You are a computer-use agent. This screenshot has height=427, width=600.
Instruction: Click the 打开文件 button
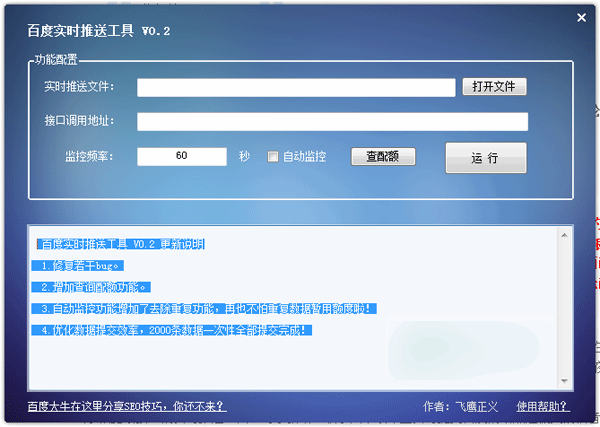(x=494, y=86)
